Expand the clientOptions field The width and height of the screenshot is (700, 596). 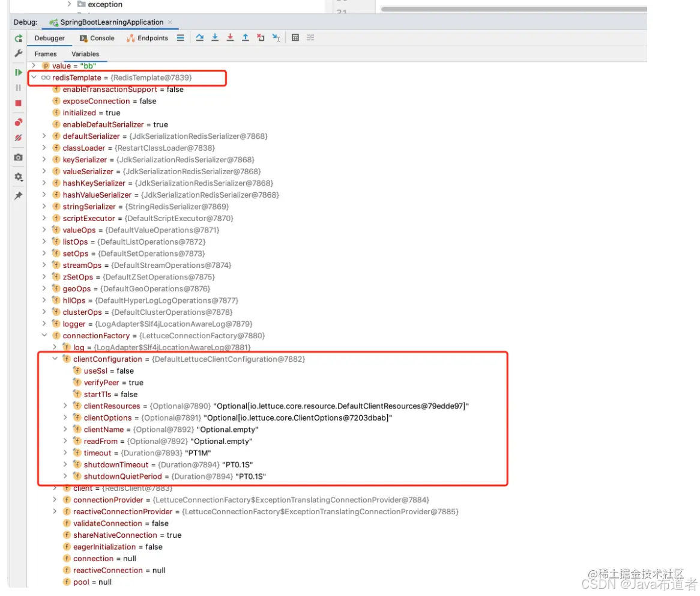pyautogui.click(x=65, y=418)
